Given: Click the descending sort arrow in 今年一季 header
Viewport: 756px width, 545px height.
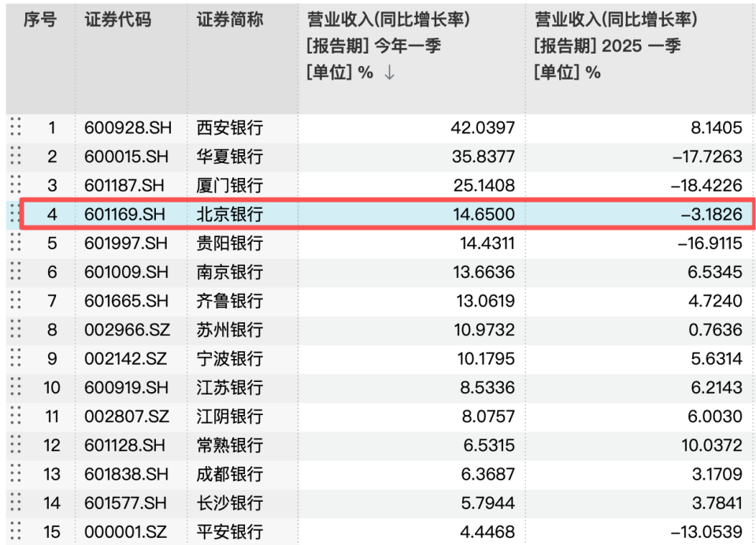Looking at the screenshot, I should point(389,72).
